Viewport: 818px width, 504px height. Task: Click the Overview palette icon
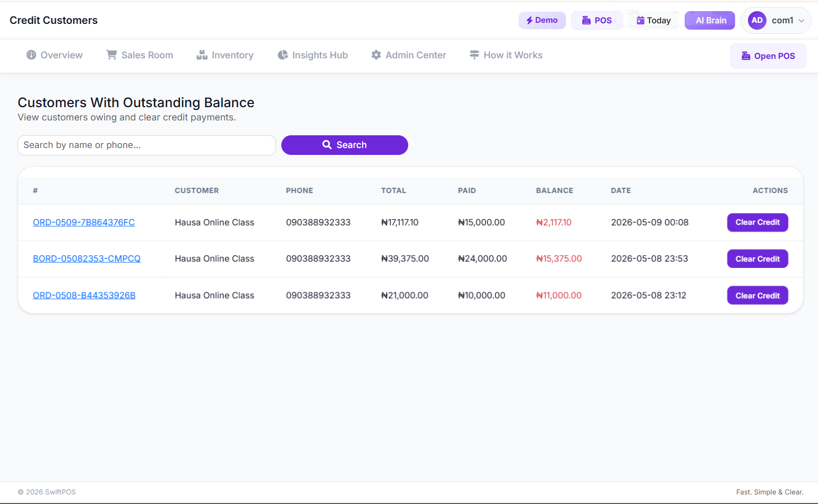click(x=31, y=55)
